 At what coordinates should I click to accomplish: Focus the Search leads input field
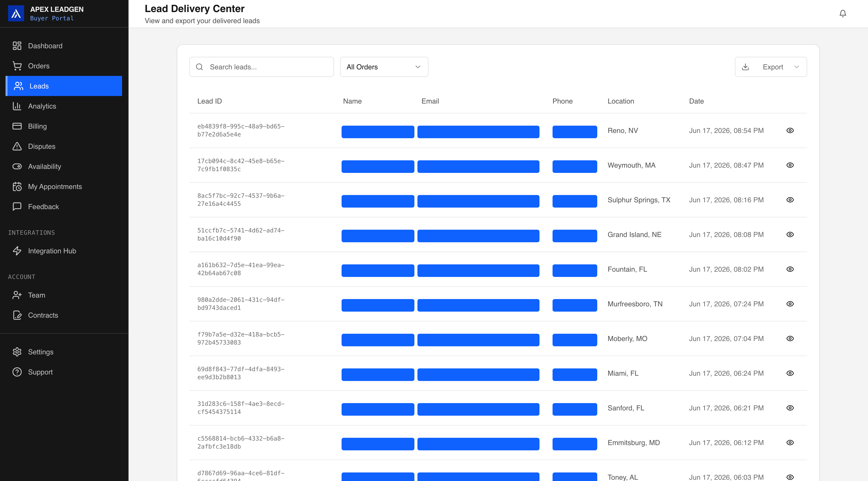[261, 67]
